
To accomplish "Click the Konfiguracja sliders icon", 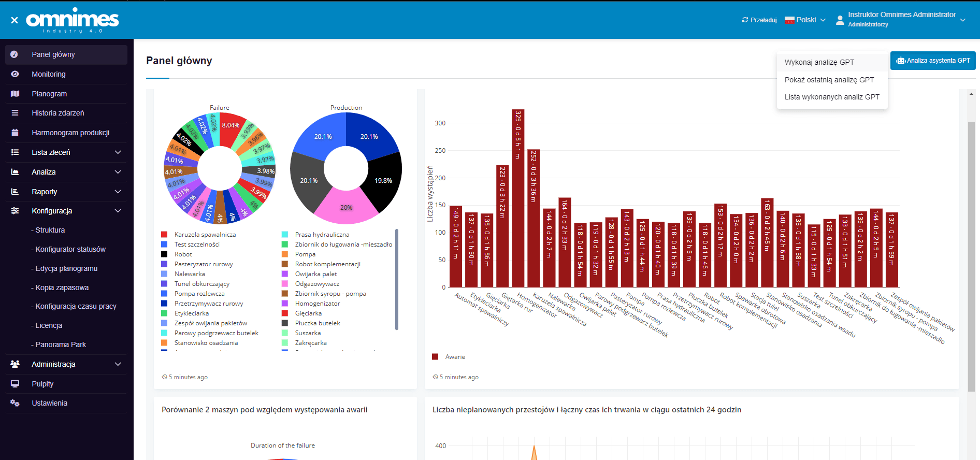I will [x=15, y=211].
